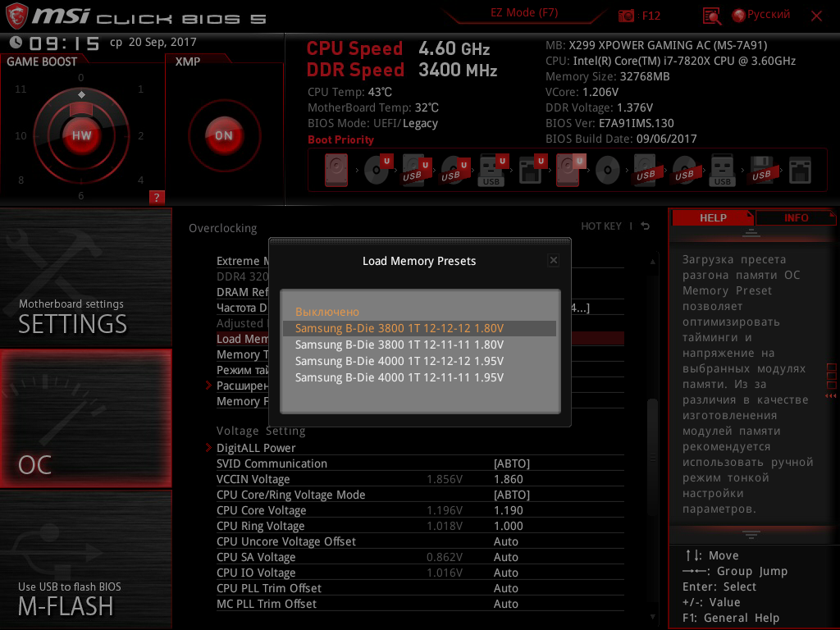Choose Samsung B-Die 3800 1T 12-12-12 1.80V preset
Viewport: 840px width, 630px height.
(419, 328)
